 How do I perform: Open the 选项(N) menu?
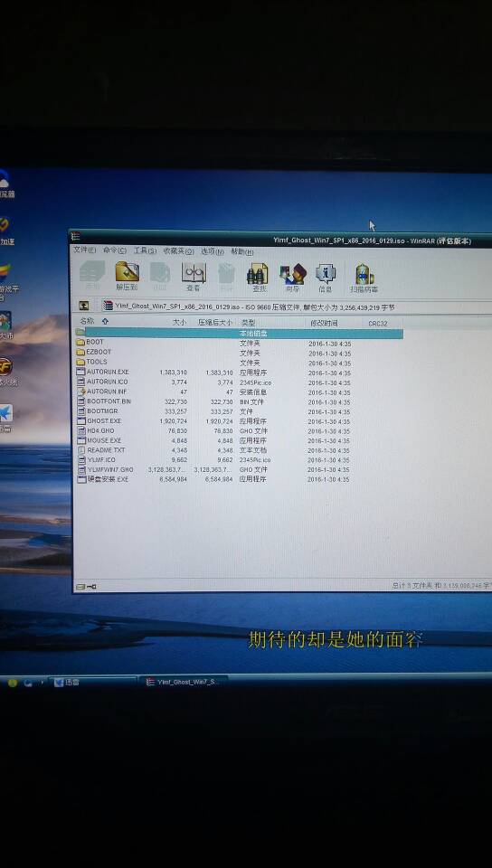[212, 251]
